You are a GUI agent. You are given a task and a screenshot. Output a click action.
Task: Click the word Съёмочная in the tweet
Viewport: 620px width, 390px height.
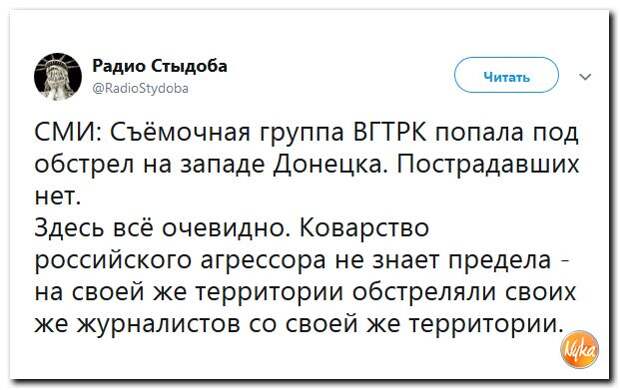180,134
